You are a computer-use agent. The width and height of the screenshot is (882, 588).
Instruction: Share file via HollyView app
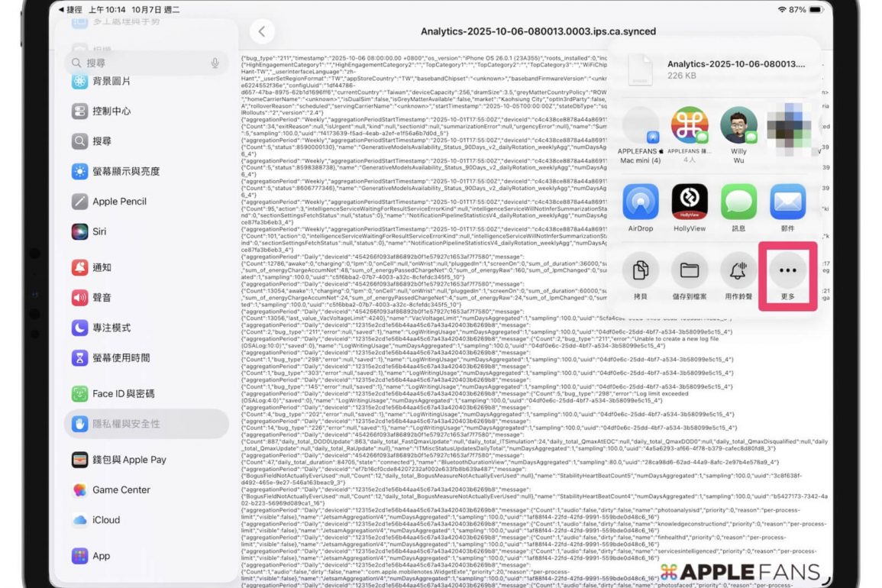pyautogui.click(x=690, y=202)
